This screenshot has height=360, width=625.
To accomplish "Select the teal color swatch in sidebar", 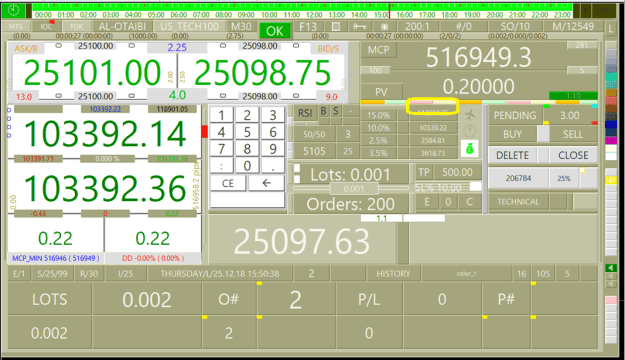I will click(611, 76).
